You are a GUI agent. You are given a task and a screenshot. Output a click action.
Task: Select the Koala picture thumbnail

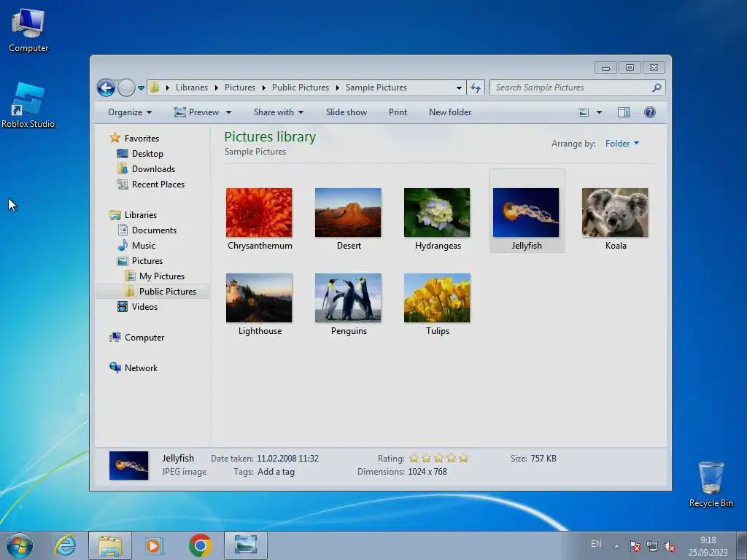click(615, 212)
